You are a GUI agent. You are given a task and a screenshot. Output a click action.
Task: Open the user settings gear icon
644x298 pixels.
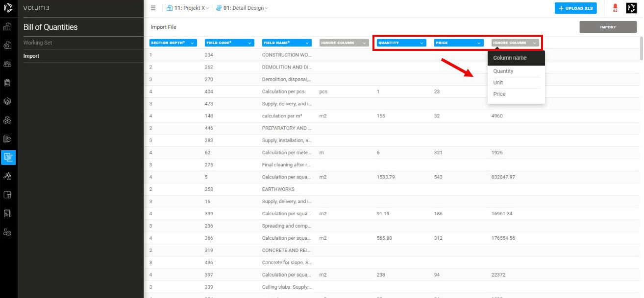(7, 232)
